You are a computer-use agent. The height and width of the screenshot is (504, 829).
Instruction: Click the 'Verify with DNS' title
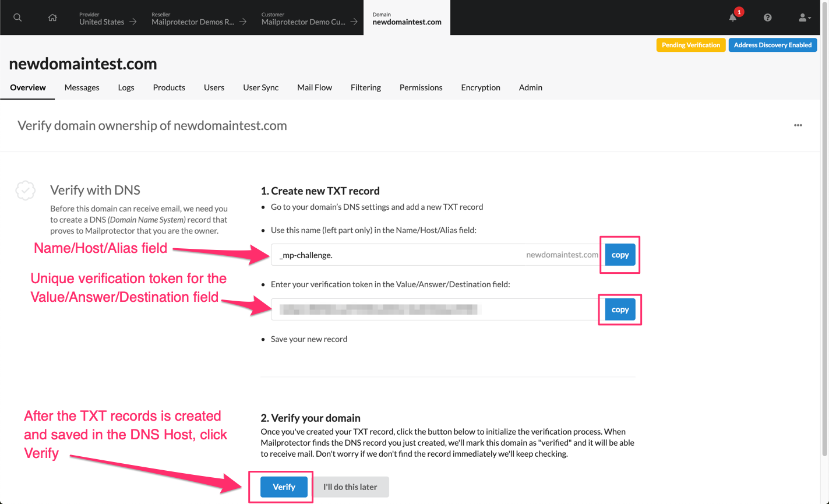95,190
